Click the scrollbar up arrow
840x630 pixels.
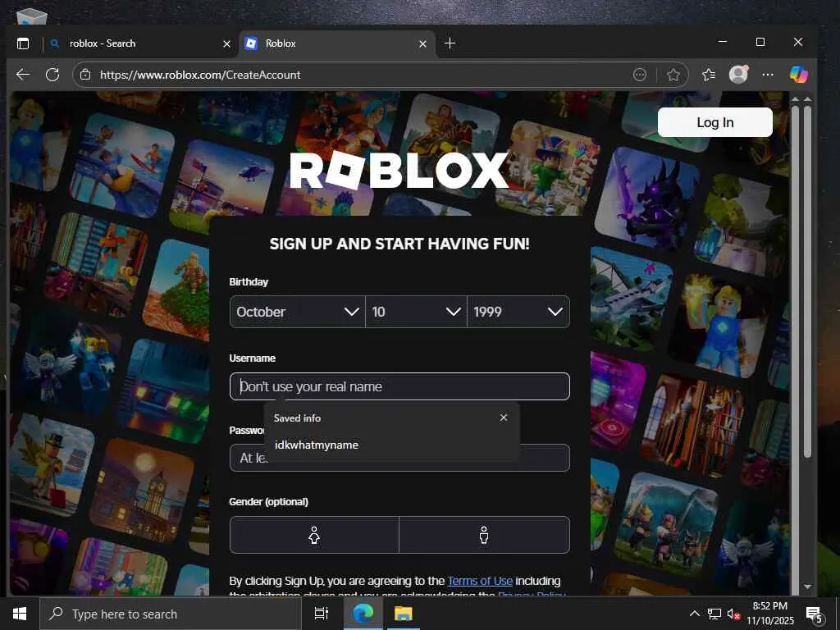coord(808,99)
